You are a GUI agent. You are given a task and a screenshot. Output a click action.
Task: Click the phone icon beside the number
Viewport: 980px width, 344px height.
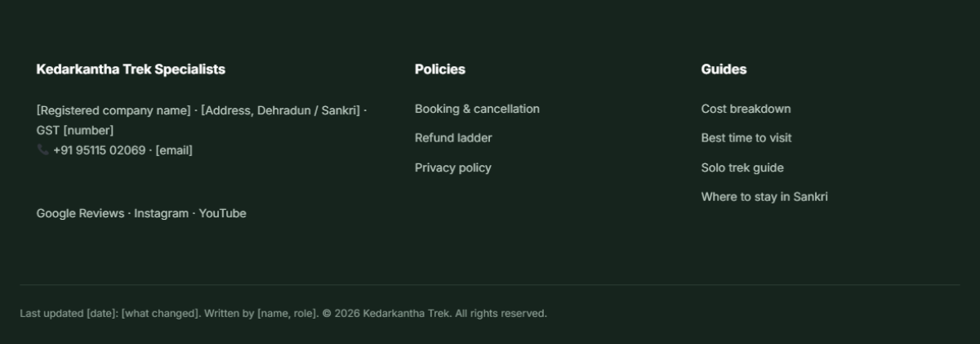click(42, 150)
